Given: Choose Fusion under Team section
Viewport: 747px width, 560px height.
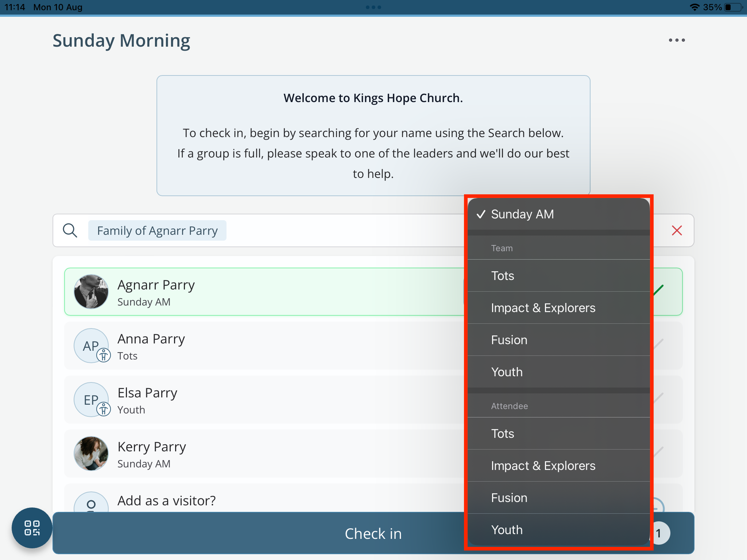Looking at the screenshot, I should 559,340.
